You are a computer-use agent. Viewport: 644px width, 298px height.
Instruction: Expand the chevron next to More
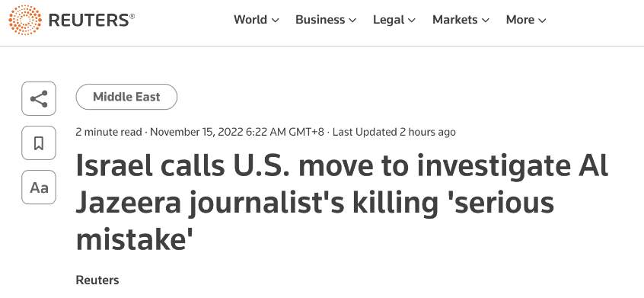[x=542, y=20]
